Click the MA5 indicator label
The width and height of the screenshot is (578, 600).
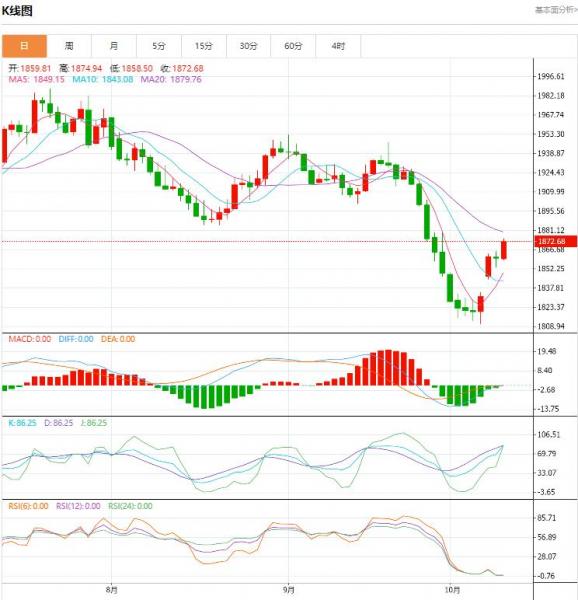(36, 80)
